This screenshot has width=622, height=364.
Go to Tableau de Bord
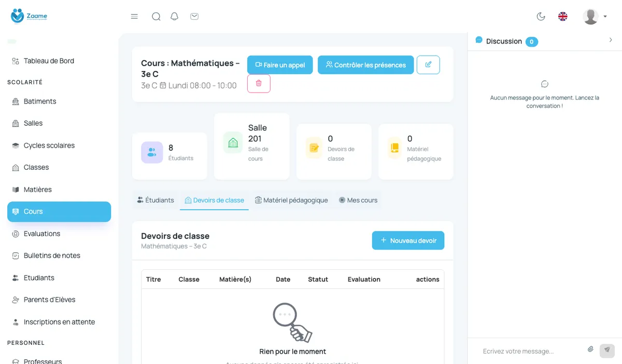59,61
